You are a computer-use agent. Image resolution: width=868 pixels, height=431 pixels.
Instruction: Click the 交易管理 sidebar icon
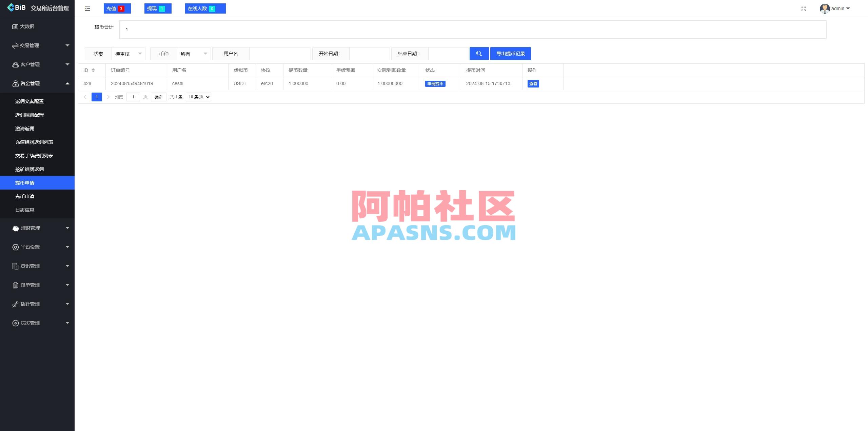click(x=15, y=45)
